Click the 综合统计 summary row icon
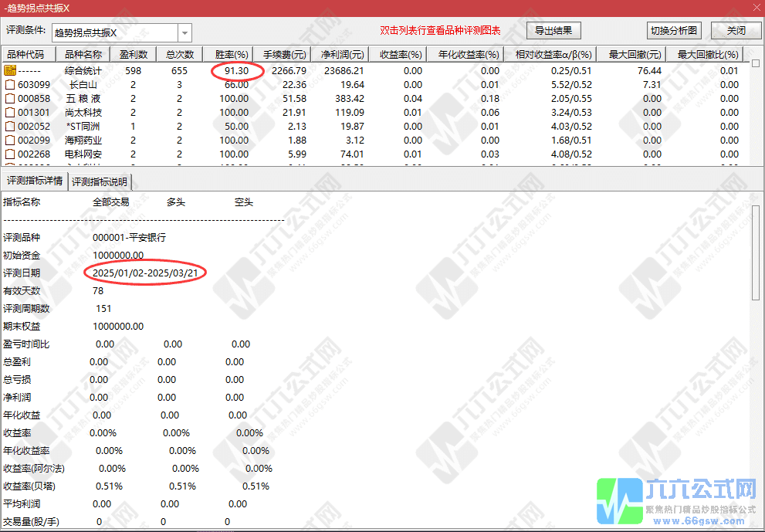This screenshot has height=532, width=765. [x=10, y=70]
